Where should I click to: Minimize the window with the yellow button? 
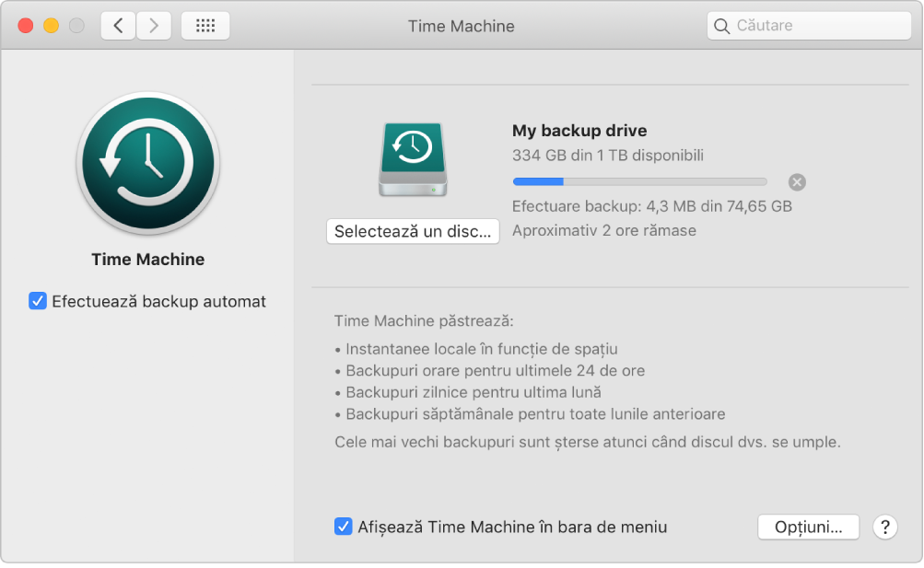(x=52, y=26)
